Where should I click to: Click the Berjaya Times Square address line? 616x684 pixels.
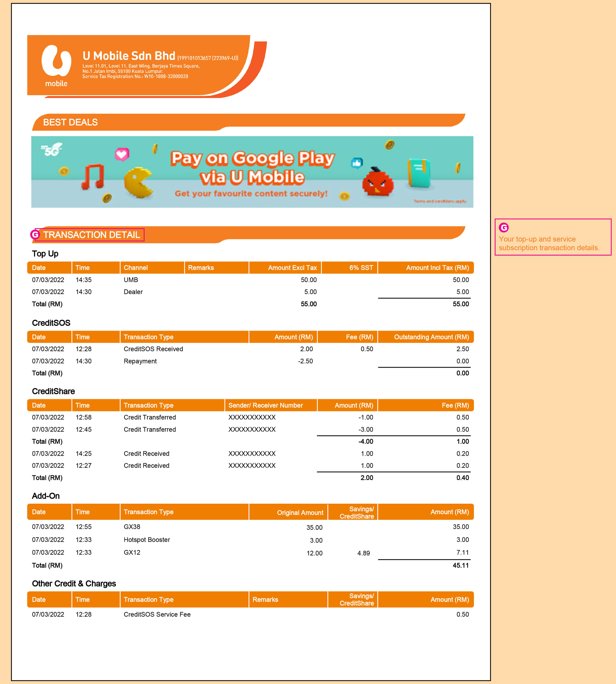141,66
